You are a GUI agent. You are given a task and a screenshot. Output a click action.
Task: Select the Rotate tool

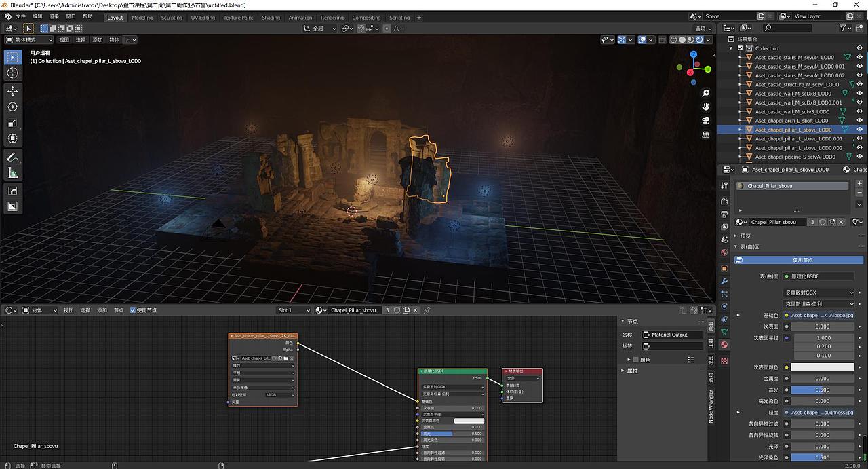point(12,107)
